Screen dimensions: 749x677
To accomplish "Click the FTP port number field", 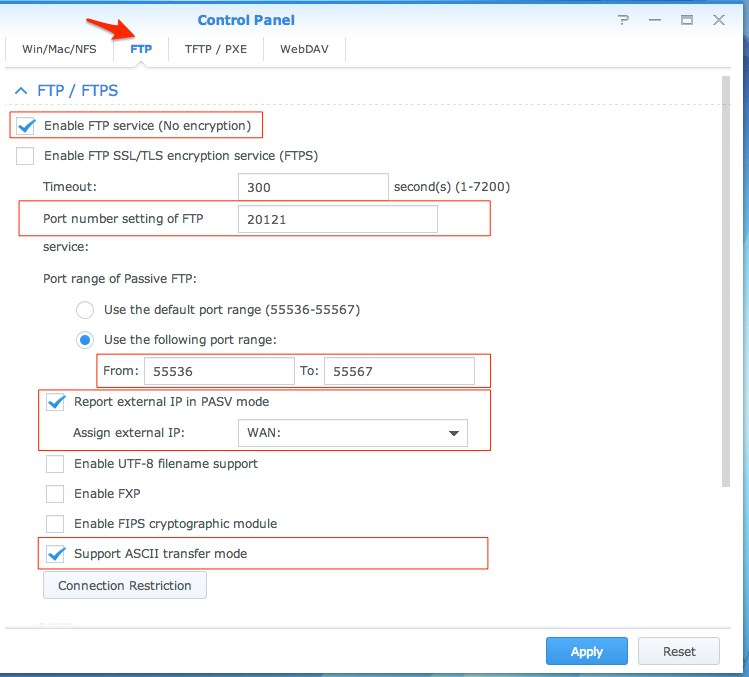I will tap(337, 219).
